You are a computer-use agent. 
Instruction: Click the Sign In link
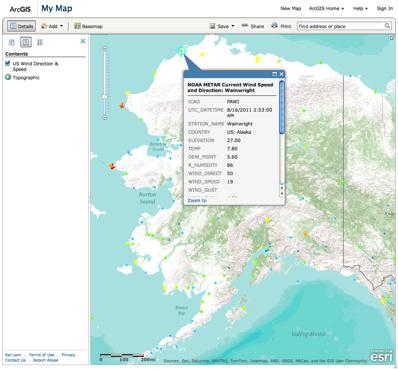(x=385, y=8)
